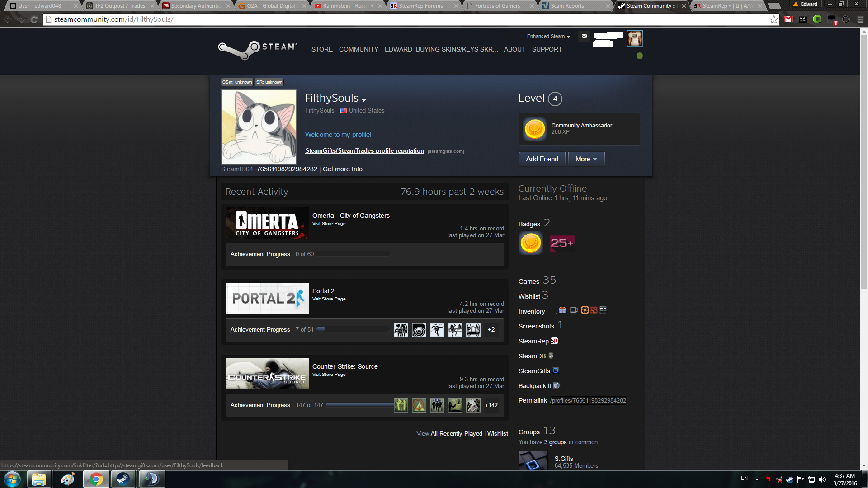Viewport: 868px width, 488px height.
Task: Bookmark the page with the star icon
Action: click(x=774, y=19)
